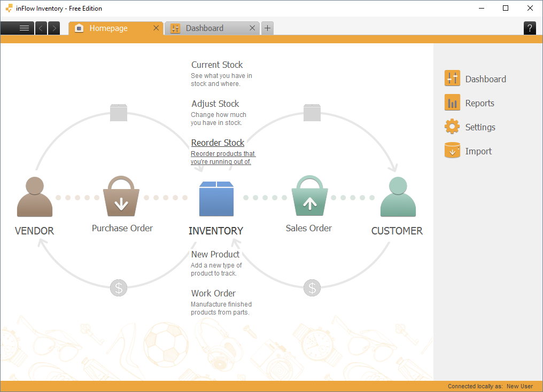Image resolution: width=543 pixels, height=392 pixels.
Task: Open Dashboard icon in the right sidebar
Action: pyautogui.click(x=452, y=78)
